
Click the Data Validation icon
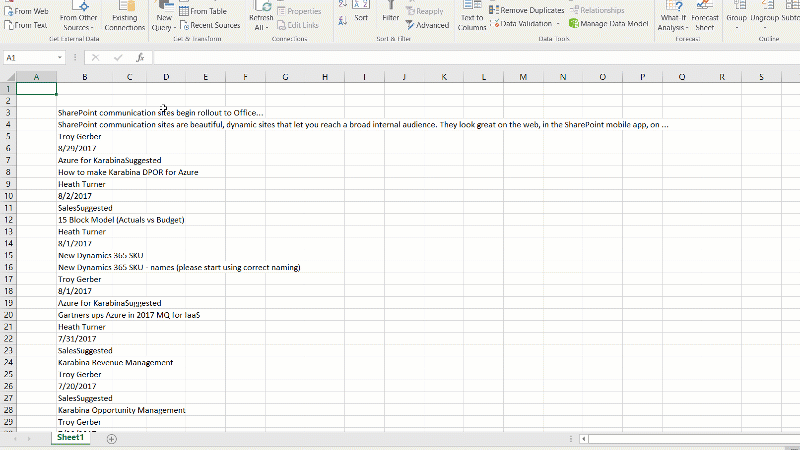[x=496, y=23]
